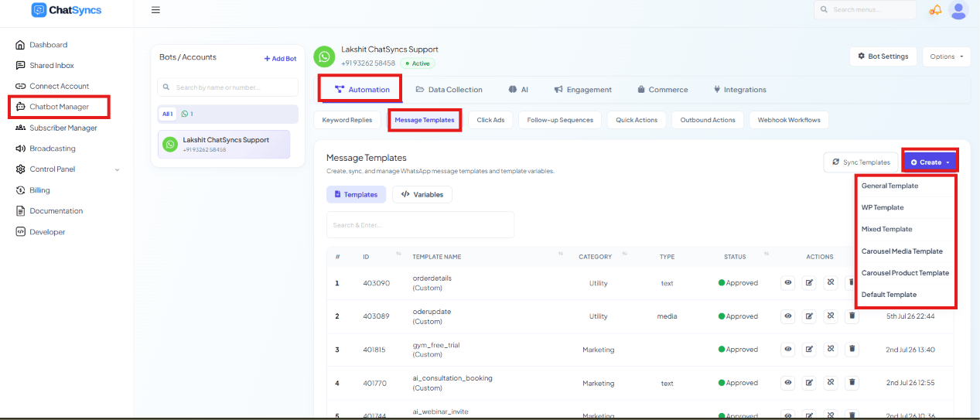Show the Variables view

(422, 195)
